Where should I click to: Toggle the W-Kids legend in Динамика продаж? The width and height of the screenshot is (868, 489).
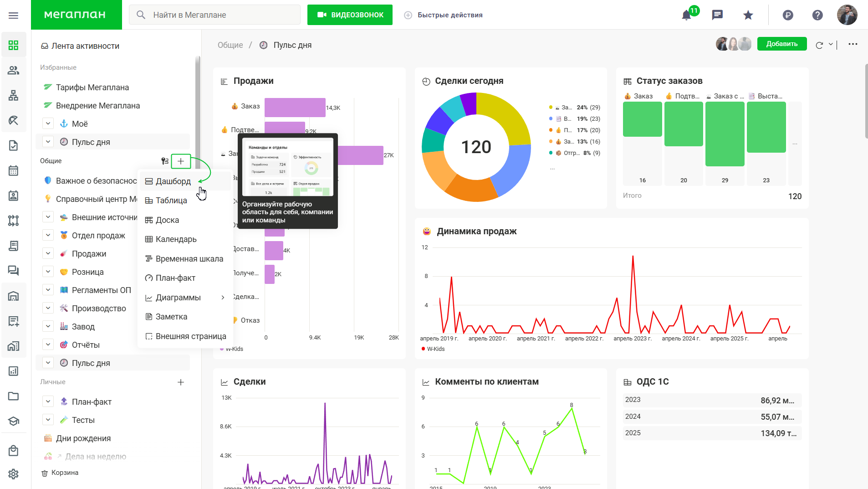tap(433, 349)
